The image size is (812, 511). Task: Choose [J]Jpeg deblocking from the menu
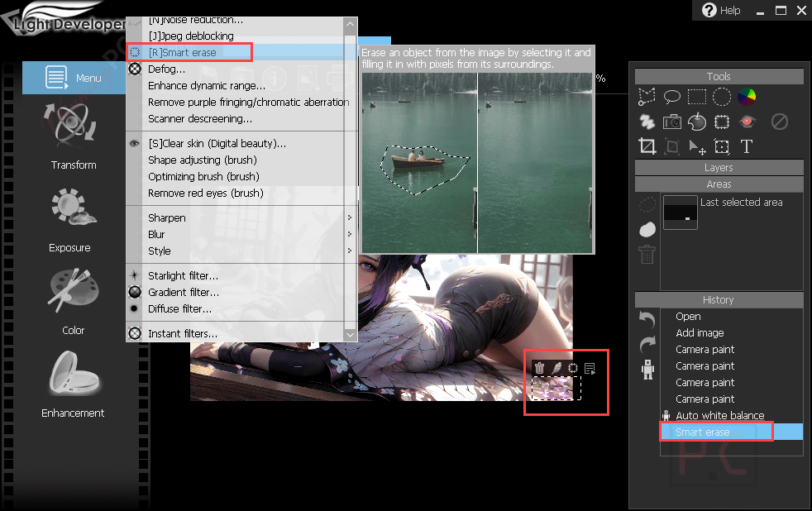coord(235,36)
